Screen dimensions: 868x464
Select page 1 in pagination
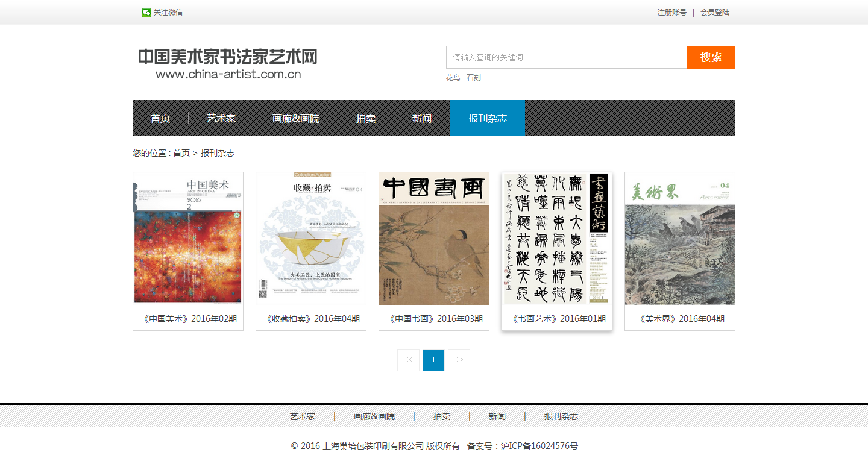(433, 360)
